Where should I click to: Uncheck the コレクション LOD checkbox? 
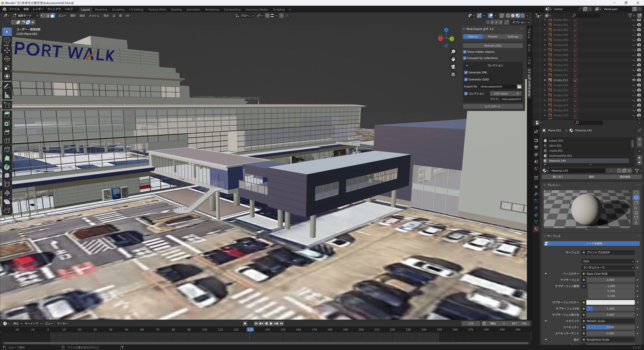466,94
